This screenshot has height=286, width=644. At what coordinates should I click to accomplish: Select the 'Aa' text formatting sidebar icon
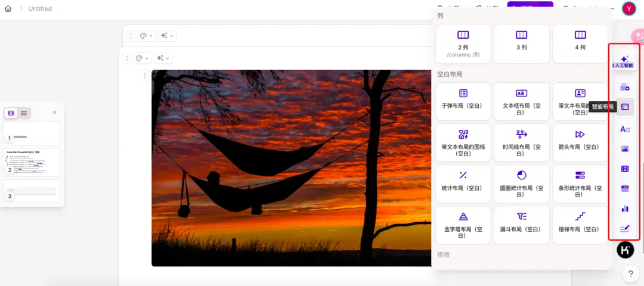coord(624,129)
